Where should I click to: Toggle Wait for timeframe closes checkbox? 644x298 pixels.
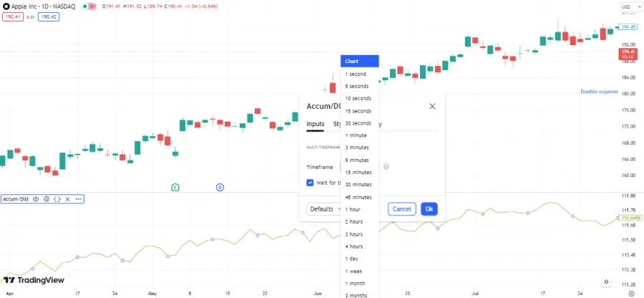point(310,183)
